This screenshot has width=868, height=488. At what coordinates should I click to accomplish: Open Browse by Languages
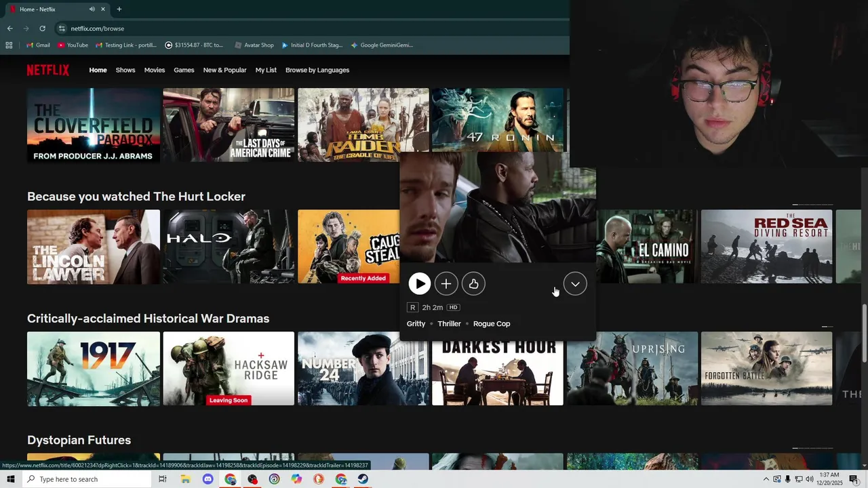(317, 70)
